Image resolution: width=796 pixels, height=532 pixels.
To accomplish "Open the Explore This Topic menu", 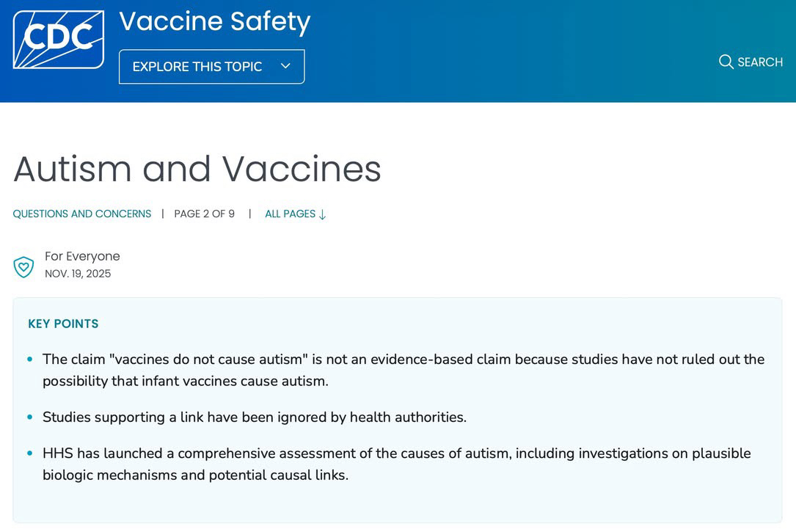I will click(211, 67).
